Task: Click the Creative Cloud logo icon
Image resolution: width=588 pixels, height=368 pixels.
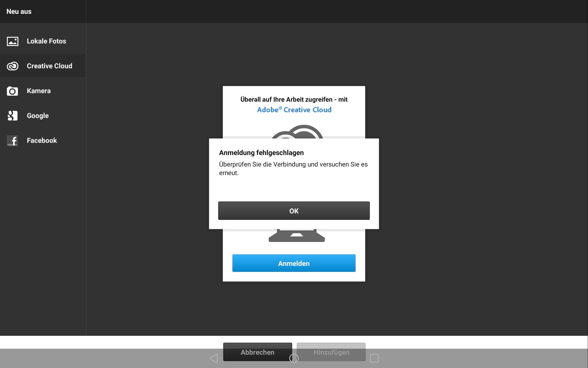Action: pyautogui.click(x=13, y=66)
